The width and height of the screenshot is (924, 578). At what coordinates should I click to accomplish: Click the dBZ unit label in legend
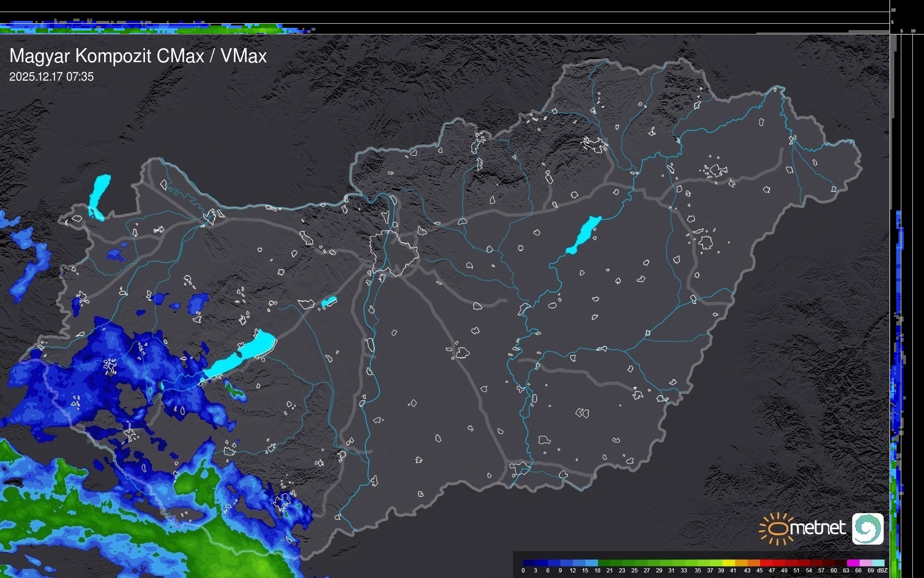[x=882, y=571]
